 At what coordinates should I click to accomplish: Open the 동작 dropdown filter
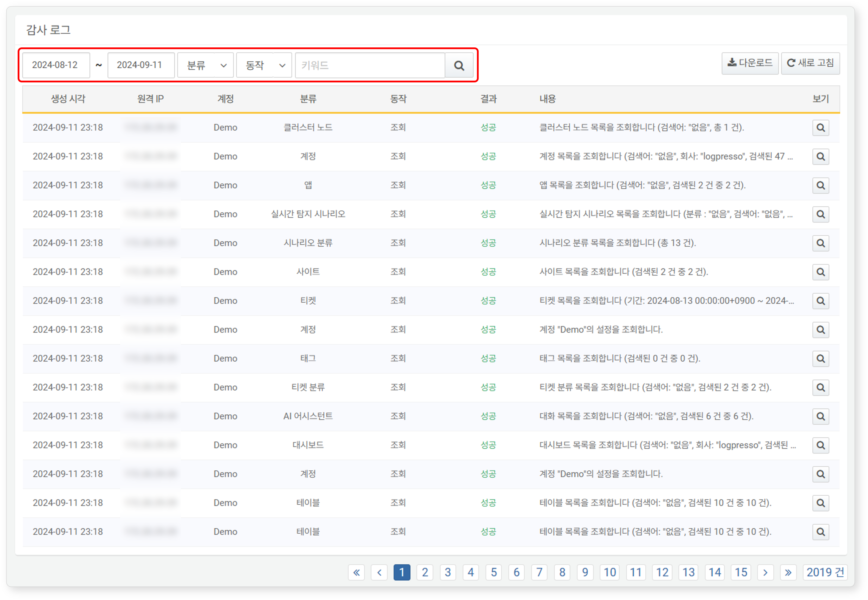(x=264, y=65)
